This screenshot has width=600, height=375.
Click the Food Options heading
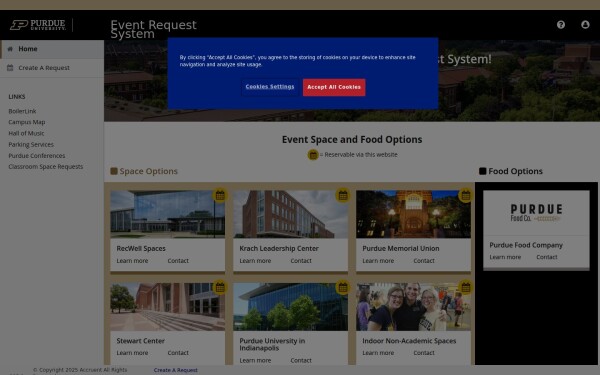click(515, 171)
